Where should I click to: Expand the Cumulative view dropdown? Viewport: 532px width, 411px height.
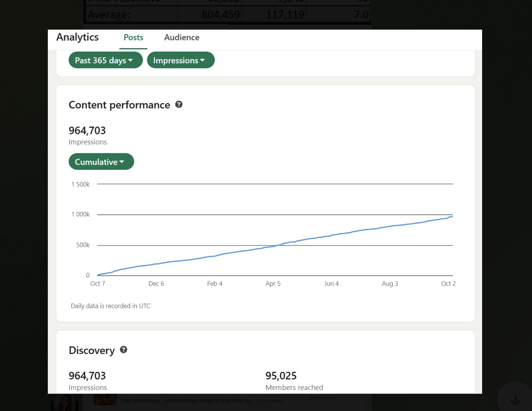click(101, 161)
